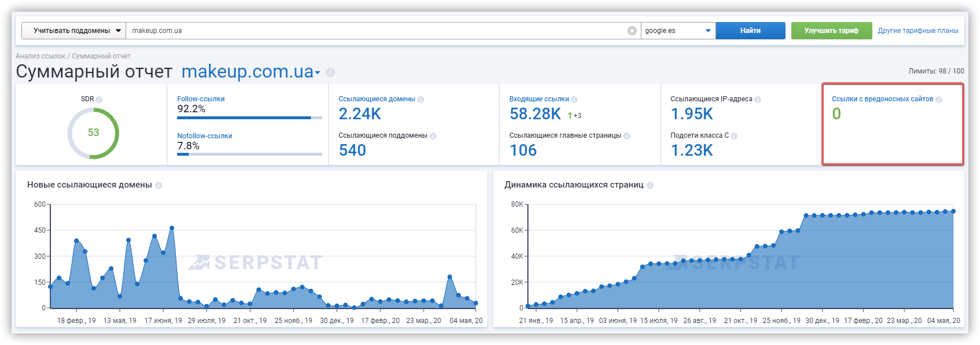The width and height of the screenshot is (980, 345).
Task: Open info for Ссылки с вредоносных сайтов
Action: tap(939, 100)
